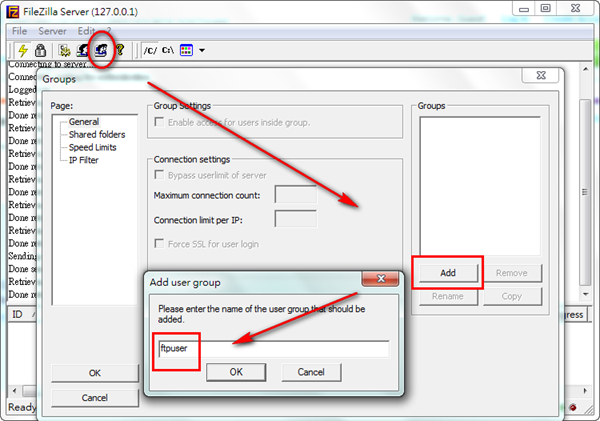Click the FileZilla logo in title bar

tap(13, 11)
